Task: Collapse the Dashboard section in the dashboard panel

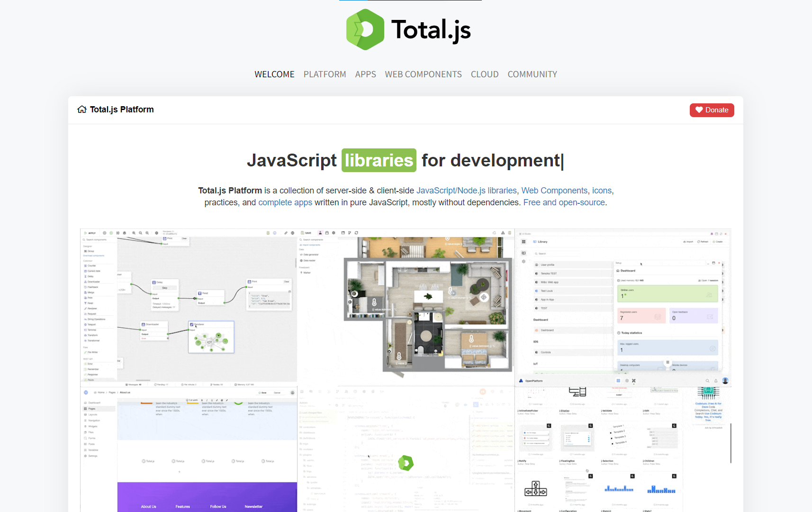Action: coord(541,320)
